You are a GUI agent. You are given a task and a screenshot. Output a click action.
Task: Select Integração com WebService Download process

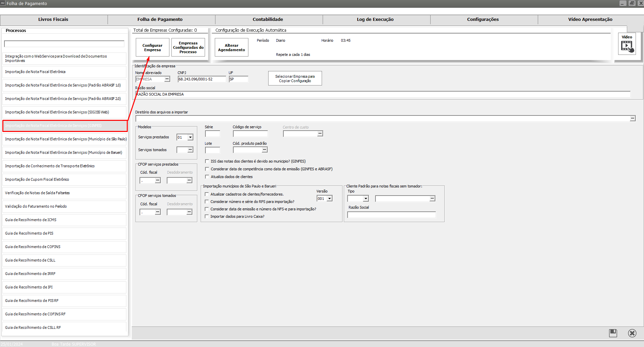[64, 58]
